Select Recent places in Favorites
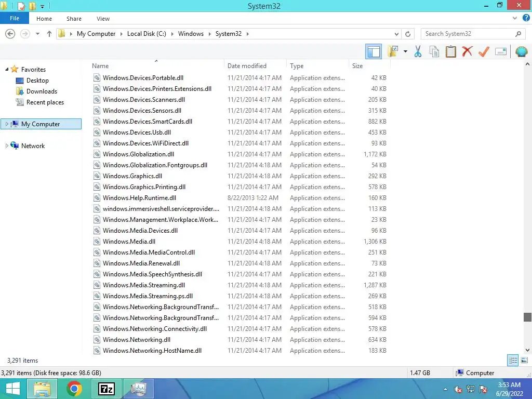Image resolution: width=532 pixels, height=399 pixels. [x=39, y=102]
